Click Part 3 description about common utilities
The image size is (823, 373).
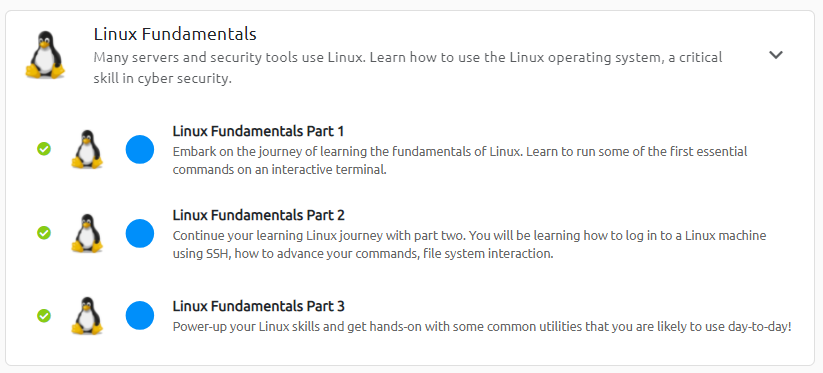click(x=482, y=327)
